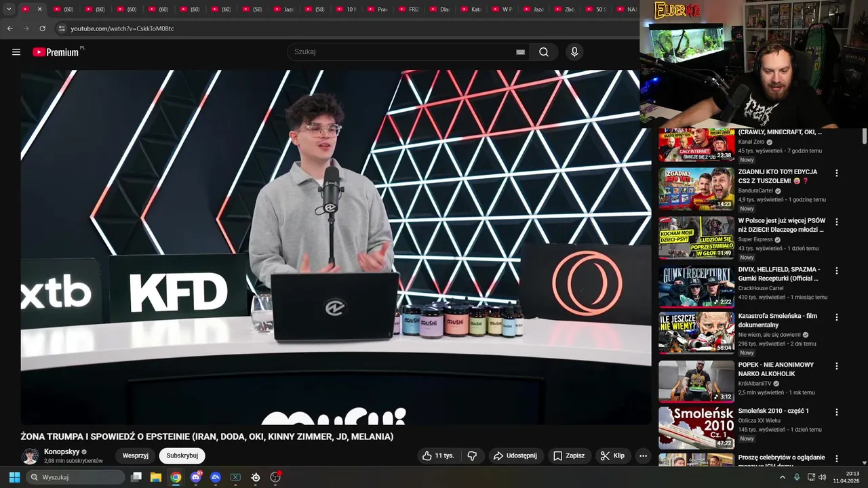Share the video via Udostępnij
Viewport: 868px width, 488px height.
coord(515,456)
